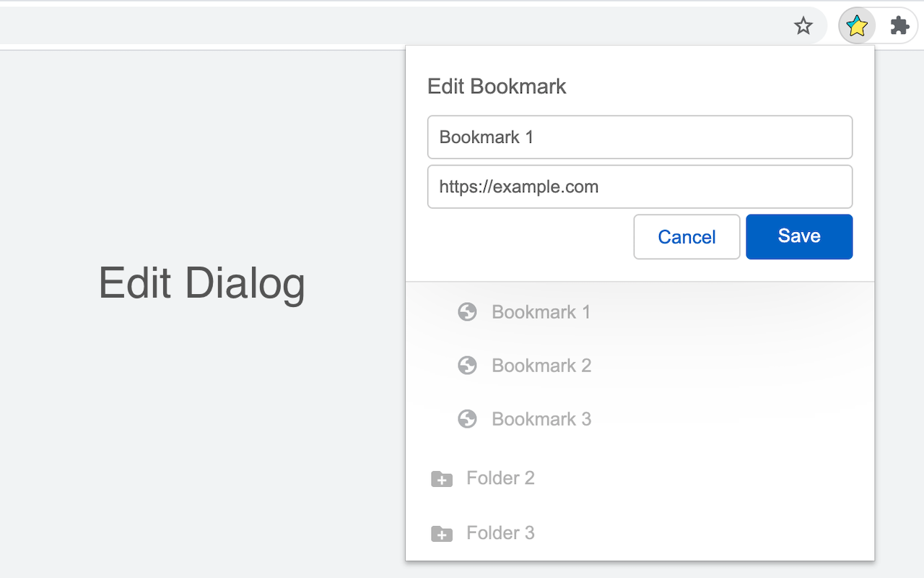The width and height of the screenshot is (924, 578).
Task: Cancel the bookmark edit
Action: [687, 236]
